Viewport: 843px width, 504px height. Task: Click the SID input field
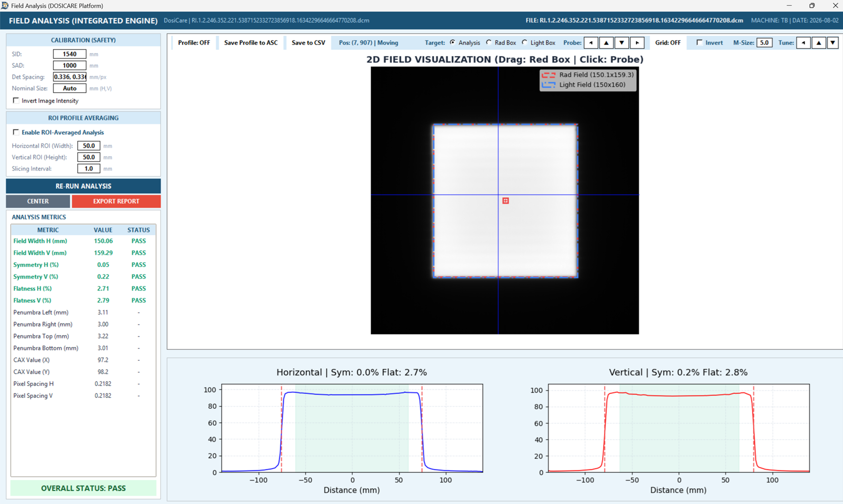pyautogui.click(x=70, y=54)
